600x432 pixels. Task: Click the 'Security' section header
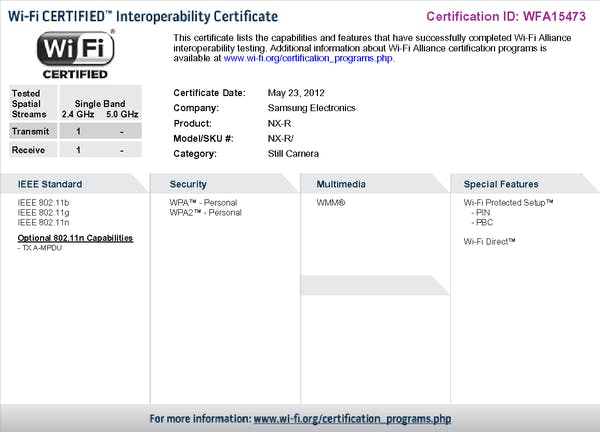(188, 184)
